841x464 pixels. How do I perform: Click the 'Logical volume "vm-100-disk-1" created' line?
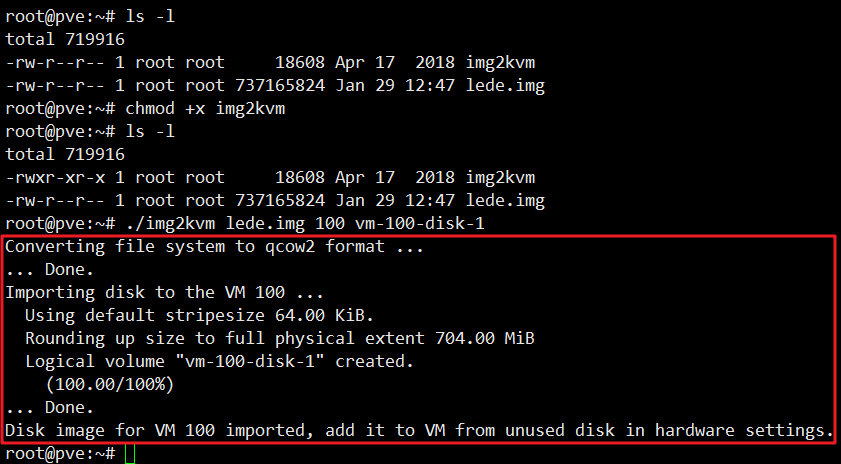[219, 362]
